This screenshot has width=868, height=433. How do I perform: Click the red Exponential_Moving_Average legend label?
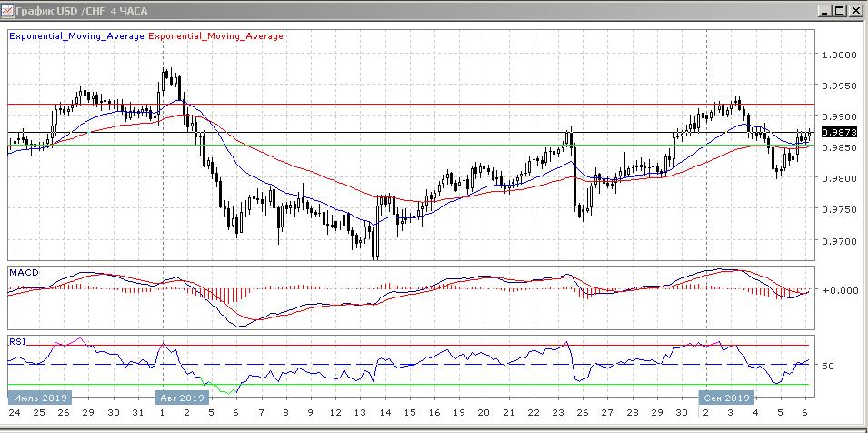click(x=215, y=36)
